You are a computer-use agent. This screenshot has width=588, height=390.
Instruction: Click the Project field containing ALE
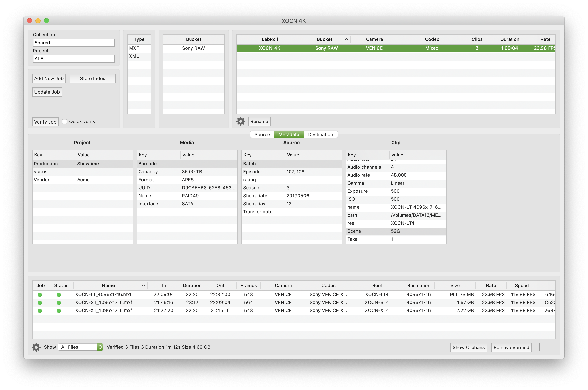click(x=74, y=59)
